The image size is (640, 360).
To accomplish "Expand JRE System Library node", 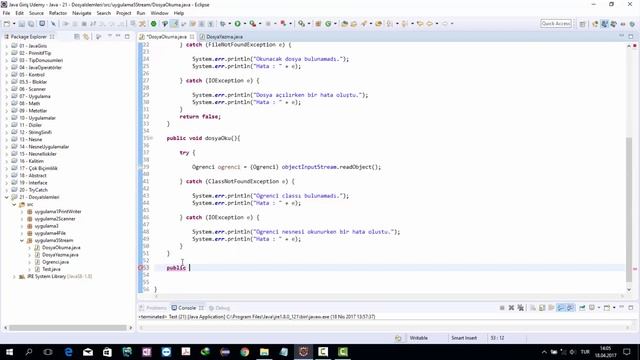I will point(14,276).
